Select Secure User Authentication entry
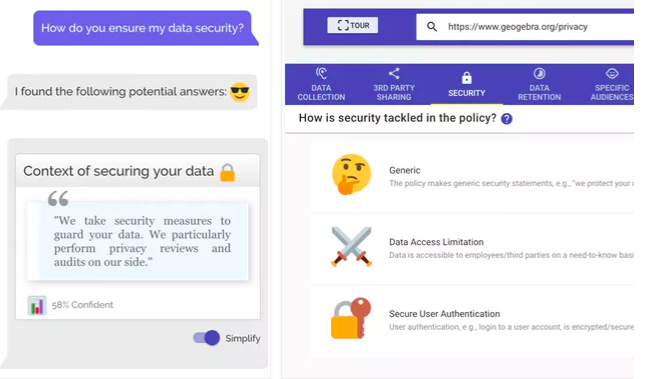The width and height of the screenshot is (651, 379). [472, 320]
